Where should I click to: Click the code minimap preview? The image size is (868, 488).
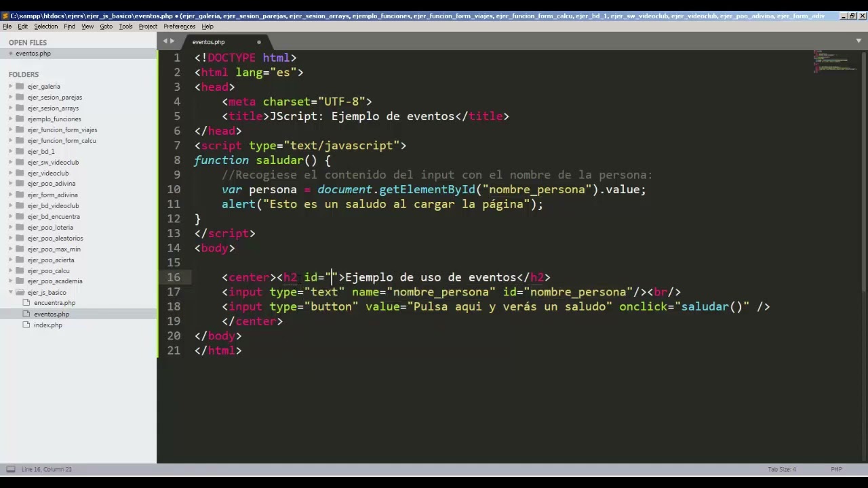coord(835,61)
